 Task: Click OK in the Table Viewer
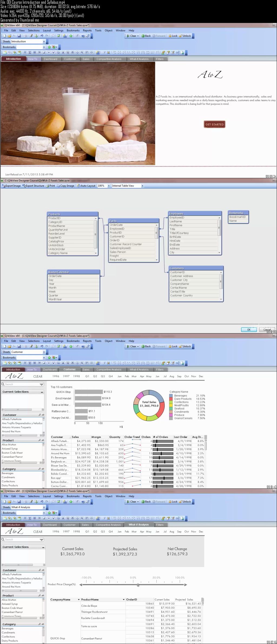[249, 329]
